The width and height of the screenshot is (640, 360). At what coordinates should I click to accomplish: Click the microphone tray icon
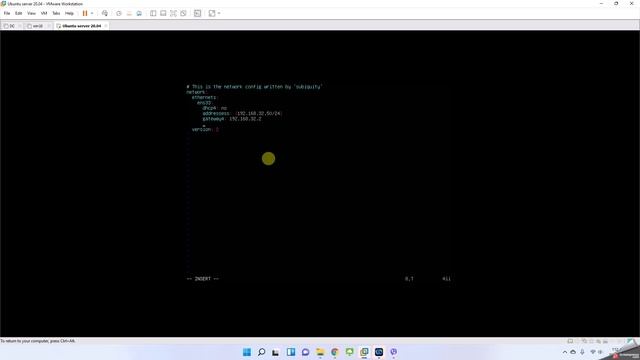(x=582, y=352)
